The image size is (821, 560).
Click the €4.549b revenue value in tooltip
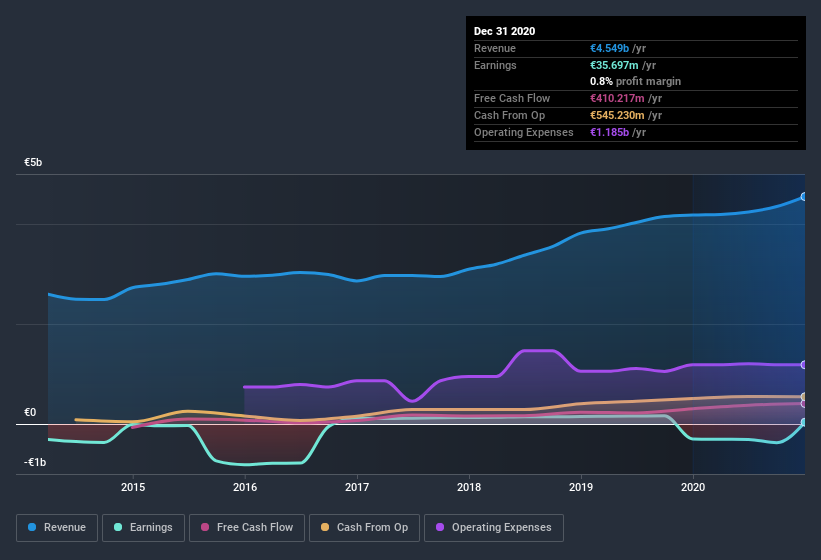609,48
